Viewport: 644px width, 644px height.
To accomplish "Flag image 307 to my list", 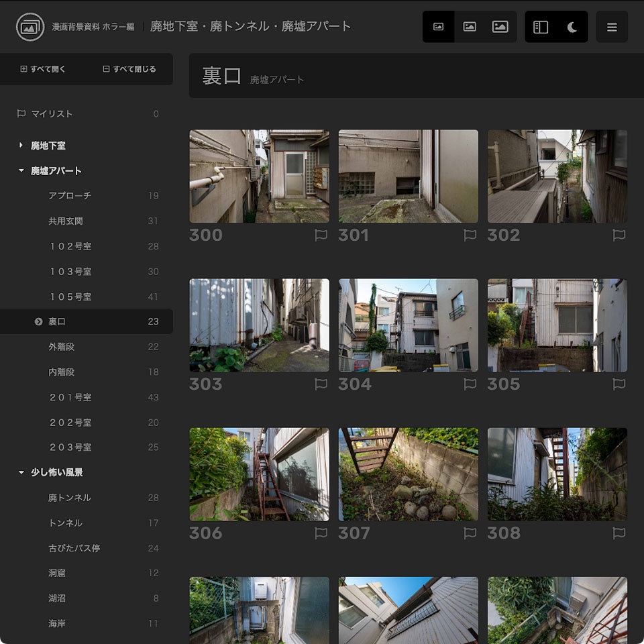I will tap(470, 533).
